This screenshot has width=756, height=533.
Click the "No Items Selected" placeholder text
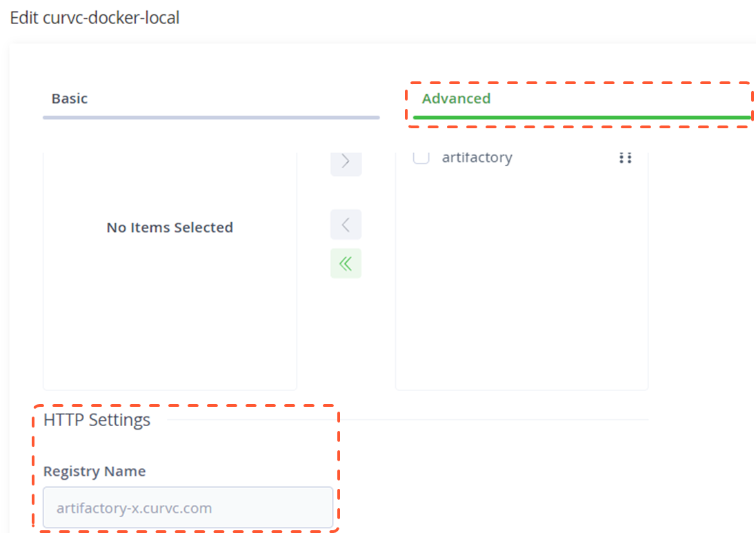[170, 228]
